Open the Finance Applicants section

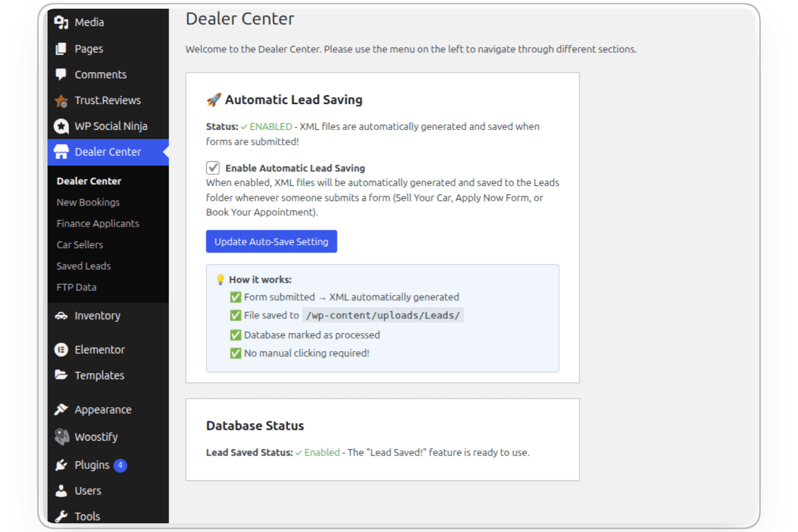[x=98, y=223]
